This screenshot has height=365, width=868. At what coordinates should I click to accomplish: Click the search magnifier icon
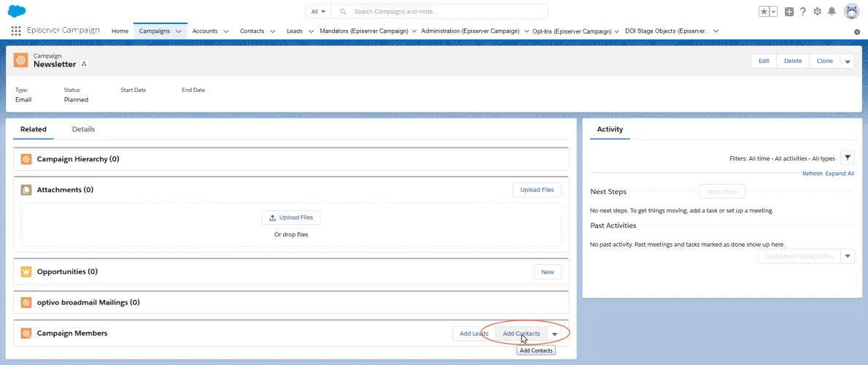[x=344, y=12]
